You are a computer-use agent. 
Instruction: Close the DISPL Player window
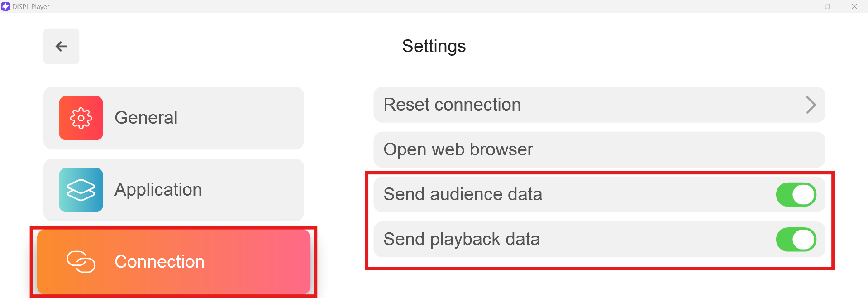click(x=854, y=6)
